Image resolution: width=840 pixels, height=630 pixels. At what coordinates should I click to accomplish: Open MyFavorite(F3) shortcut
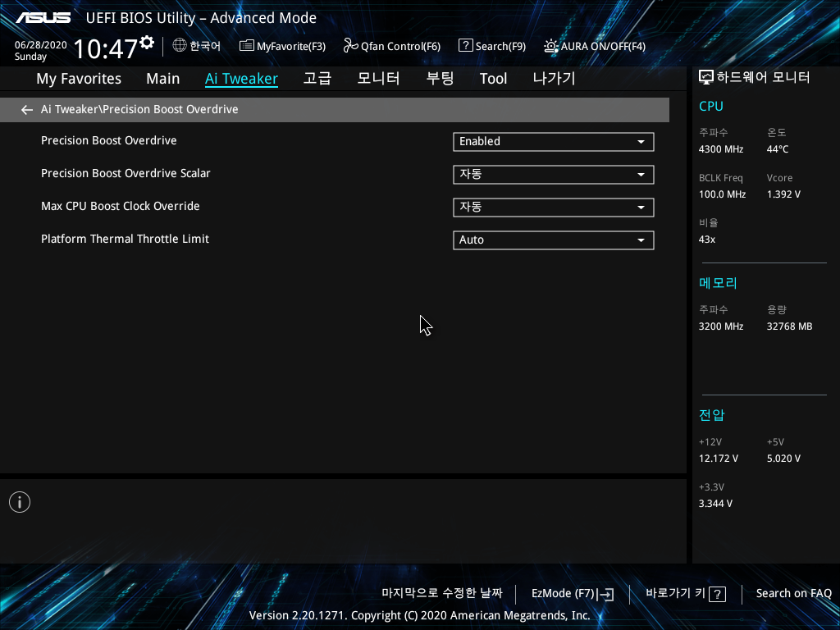tap(282, 46)
